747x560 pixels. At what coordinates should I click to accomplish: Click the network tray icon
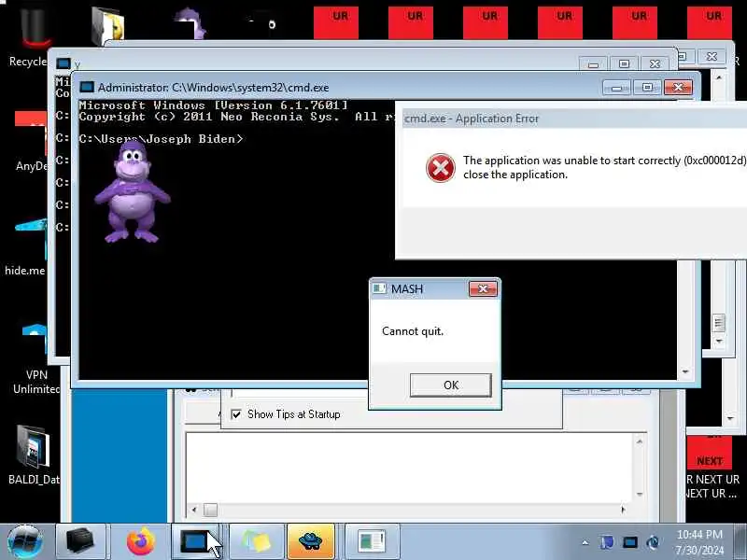(x=653, y=542)
